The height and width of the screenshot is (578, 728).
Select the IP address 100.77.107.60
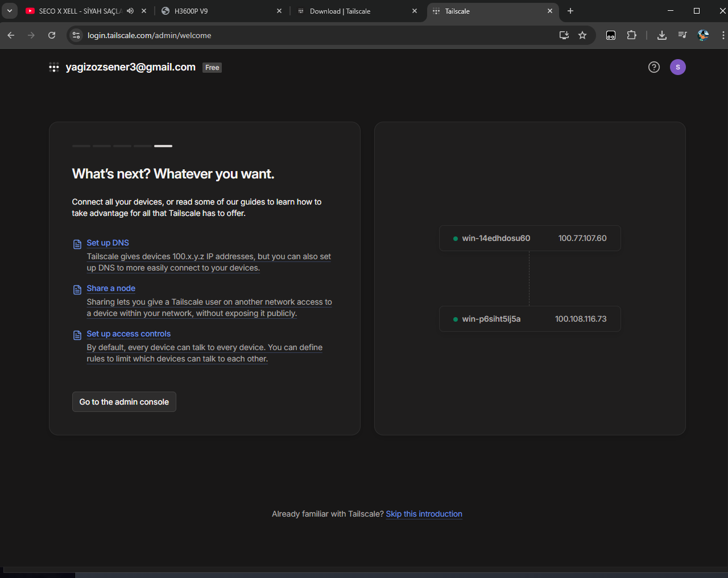[582, 238]
